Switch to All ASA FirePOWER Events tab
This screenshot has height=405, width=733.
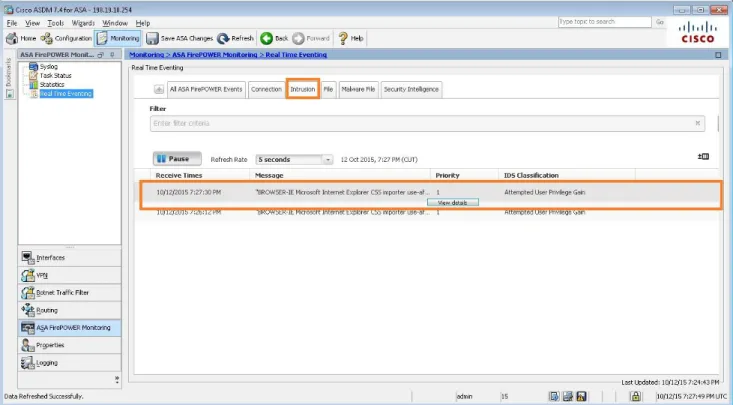206,89
